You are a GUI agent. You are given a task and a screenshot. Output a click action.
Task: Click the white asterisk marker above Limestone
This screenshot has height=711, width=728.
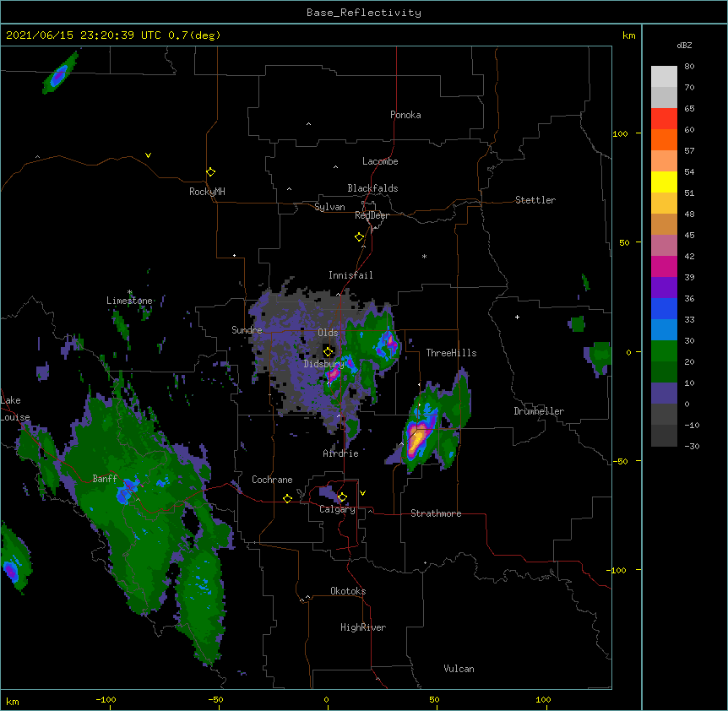pyautogui.click(x=130, y=292)
